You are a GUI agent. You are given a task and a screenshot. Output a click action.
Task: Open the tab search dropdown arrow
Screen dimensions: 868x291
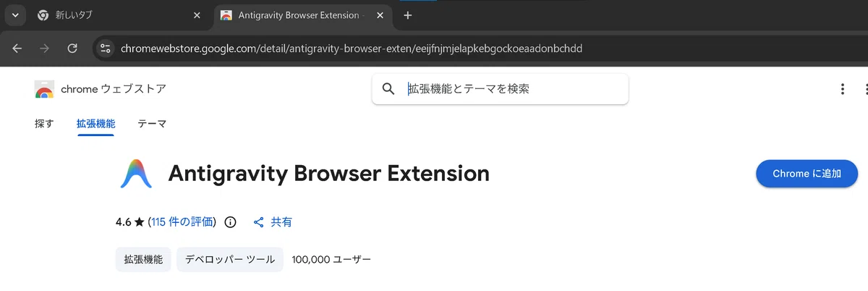pos(14,15)
